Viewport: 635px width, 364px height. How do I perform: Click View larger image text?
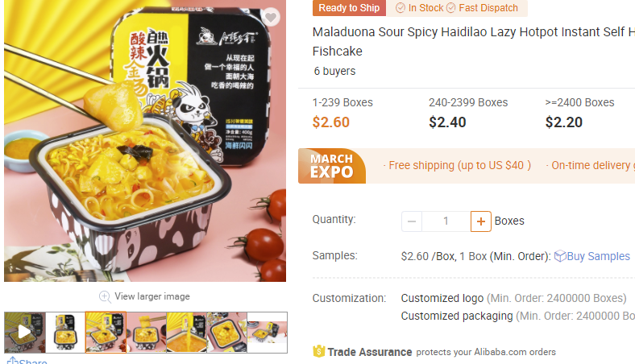[x=152, y=296]
